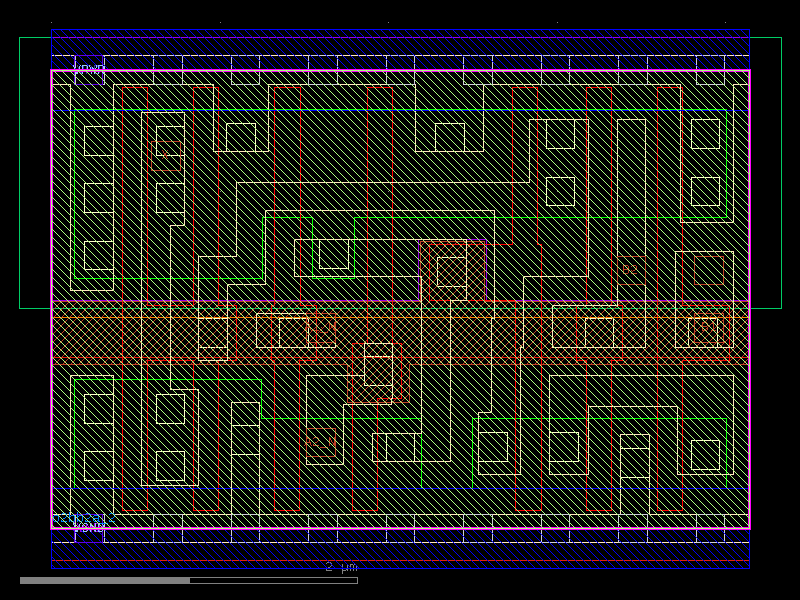
Task: Select the magenta cell boundary outline
Action: click(53, 300)
